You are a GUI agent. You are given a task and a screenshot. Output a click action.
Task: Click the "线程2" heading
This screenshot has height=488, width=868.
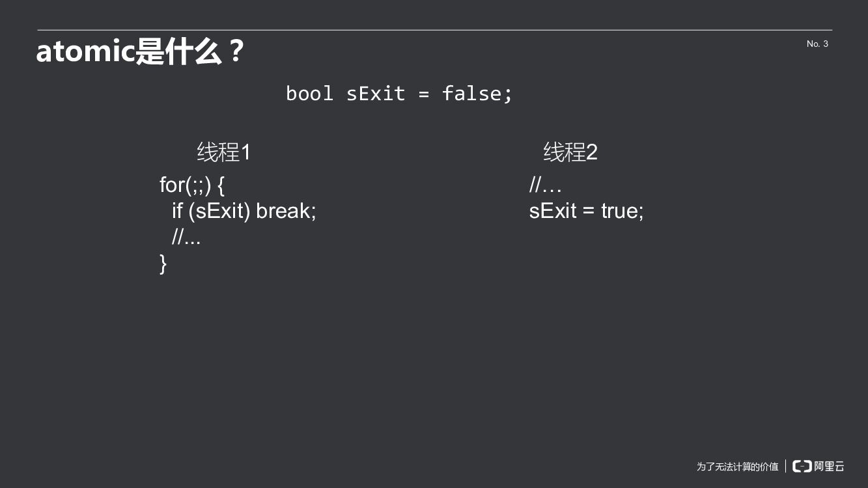point(570,153)
